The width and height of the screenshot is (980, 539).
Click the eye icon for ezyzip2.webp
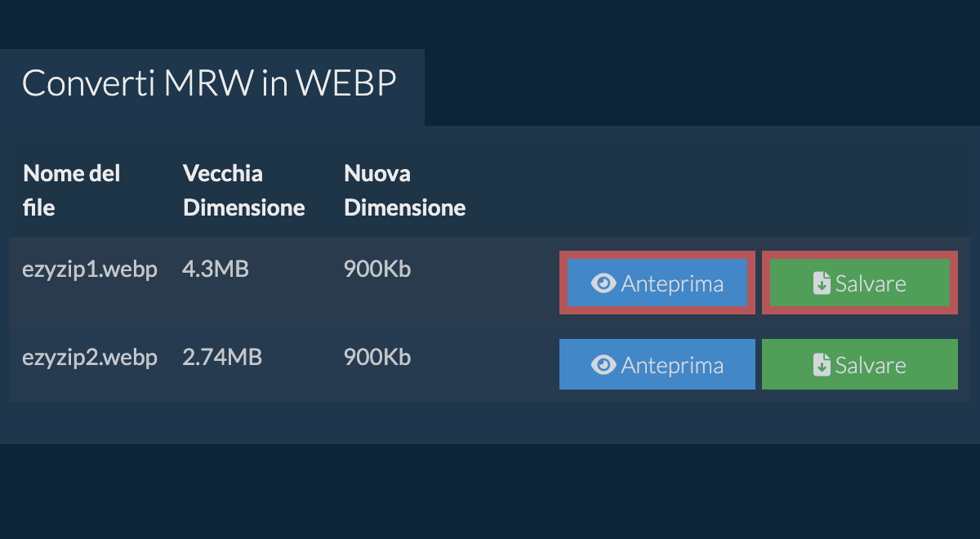click(x=603, y=365)
